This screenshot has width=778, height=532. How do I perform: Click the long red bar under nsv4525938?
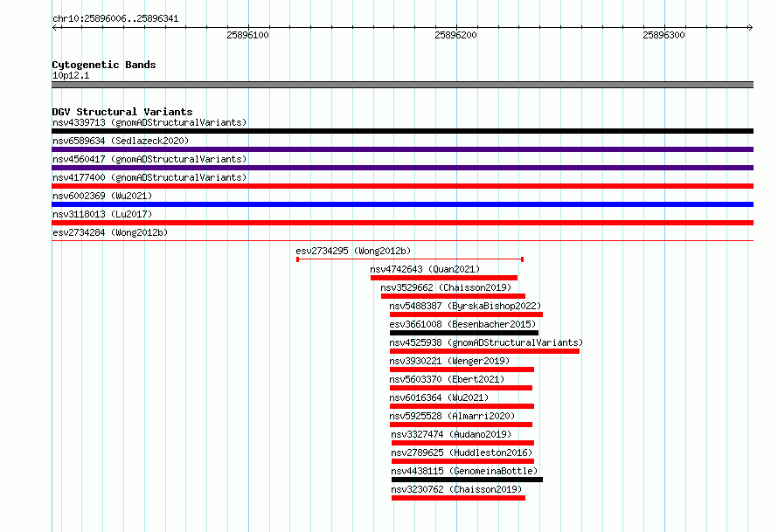tap(485, 351)
